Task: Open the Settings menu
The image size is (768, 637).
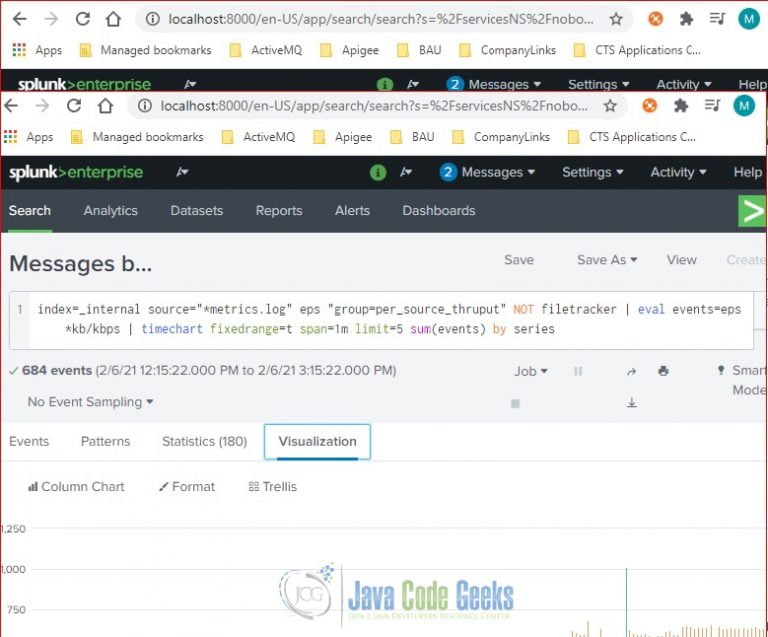Action: pos(593,172)
